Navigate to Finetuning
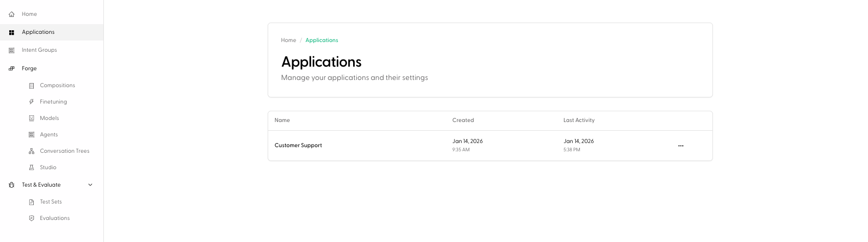 coord(53,102)
